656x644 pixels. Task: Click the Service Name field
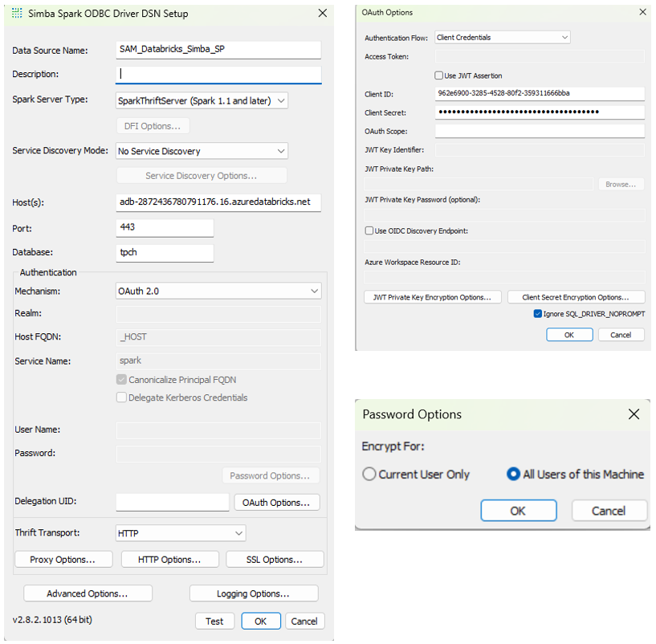(x=218, y=361)
